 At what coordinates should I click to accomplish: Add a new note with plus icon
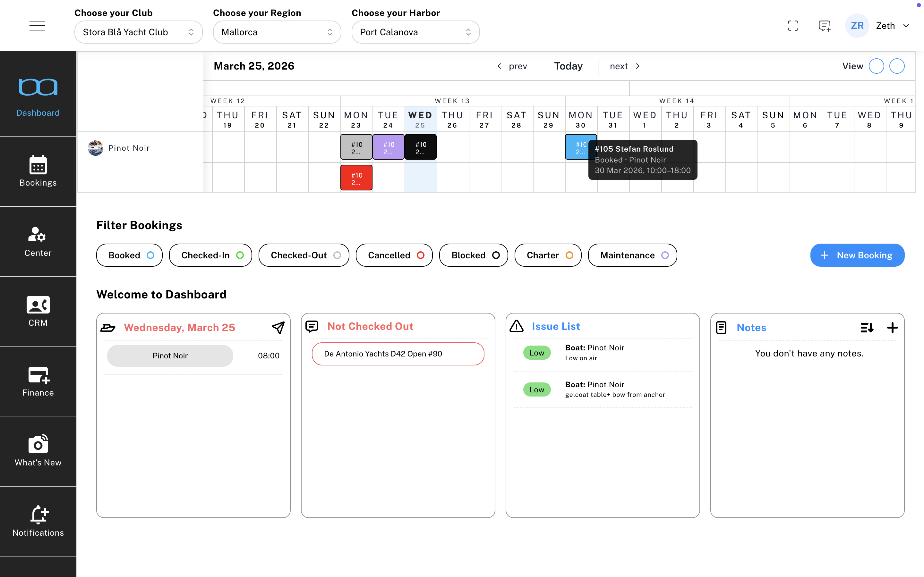(x=892, y=327)
